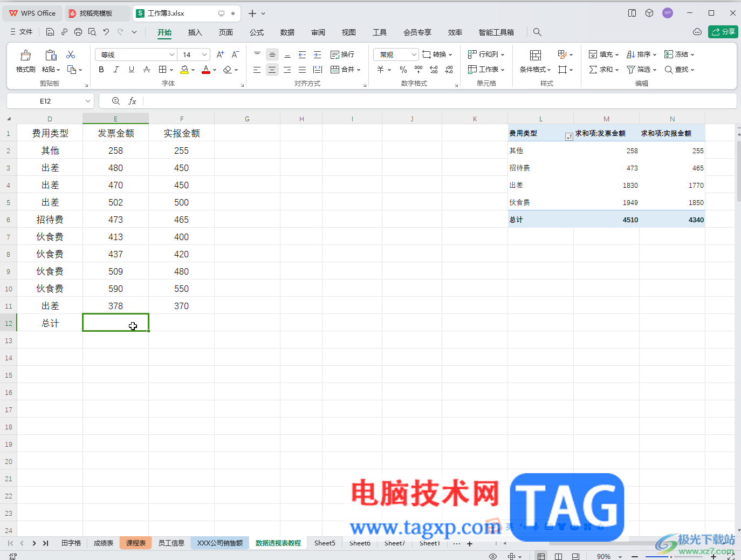The height and width of the screenshot is (560, 741).
Task: Click the Format Painter (格式刷) icon
Action: tap(25, 55)
